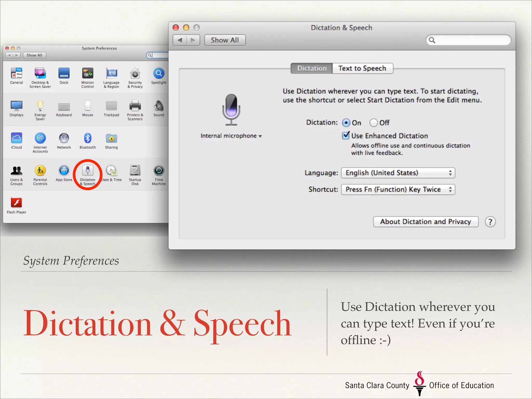Screen dimensions: 532x399
Task: Click the large microphone image
Action: (x=231, y=110)
